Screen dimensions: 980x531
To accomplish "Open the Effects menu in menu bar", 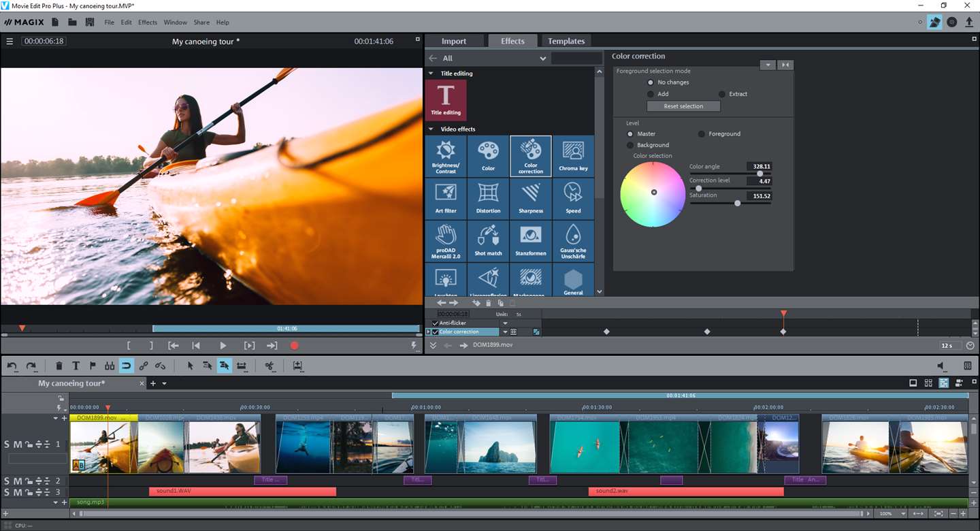I will 147,22.
